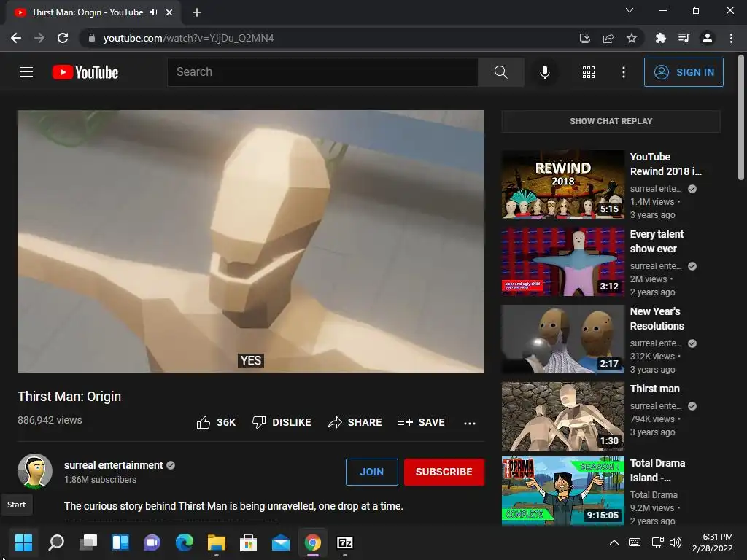Click the 'Thirst man' sidebar video title
Screen dimensions: 747x560
point(654,389)
